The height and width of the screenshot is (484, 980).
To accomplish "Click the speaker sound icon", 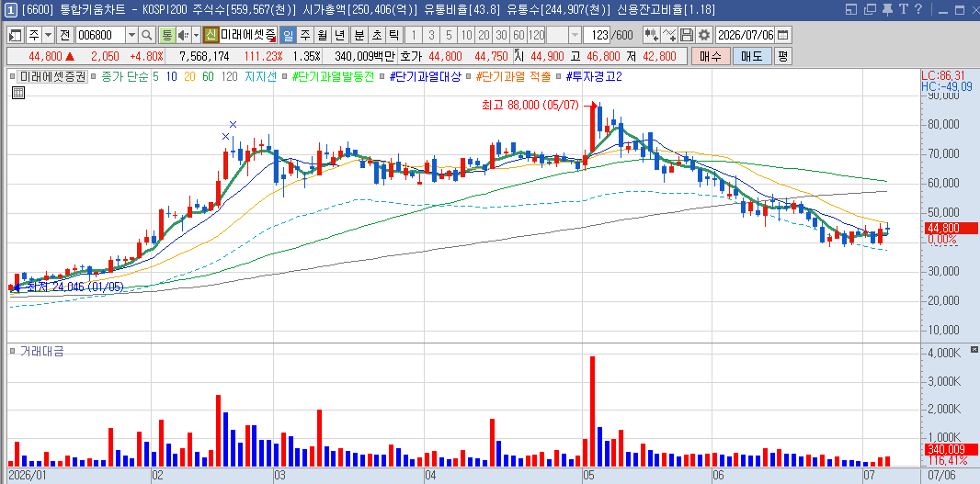I will pos(184,35).
